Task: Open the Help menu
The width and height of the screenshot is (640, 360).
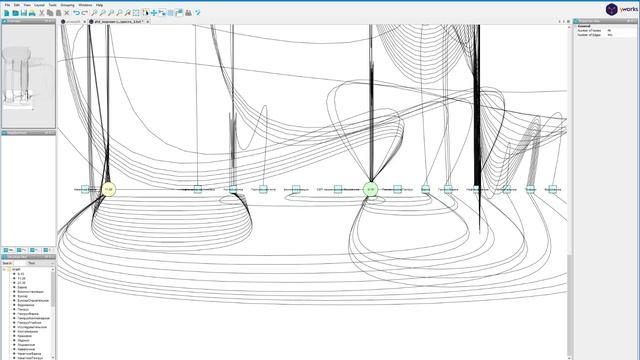Action: pyautogui.click(x=99, y=5)
